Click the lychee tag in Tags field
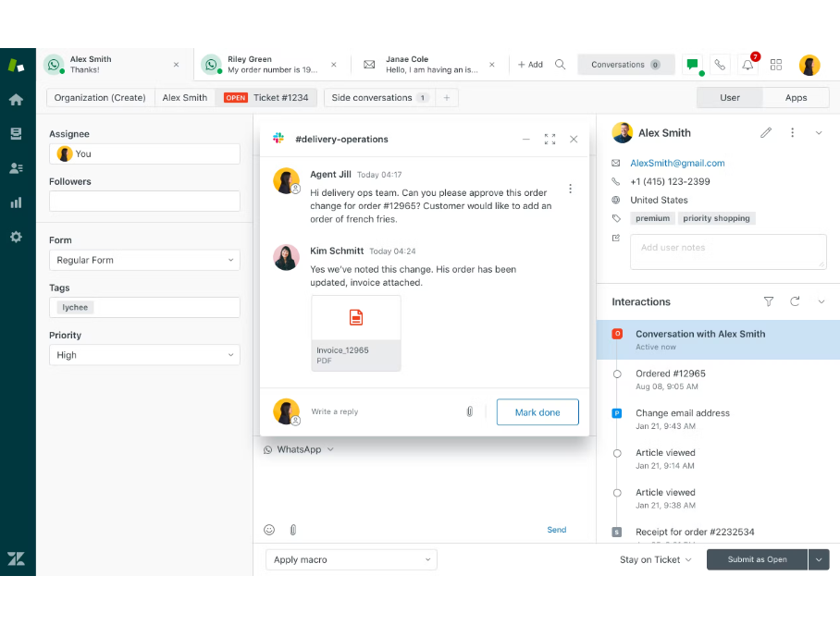Screen dimensions: 840x625 click(x=75, y=307)
